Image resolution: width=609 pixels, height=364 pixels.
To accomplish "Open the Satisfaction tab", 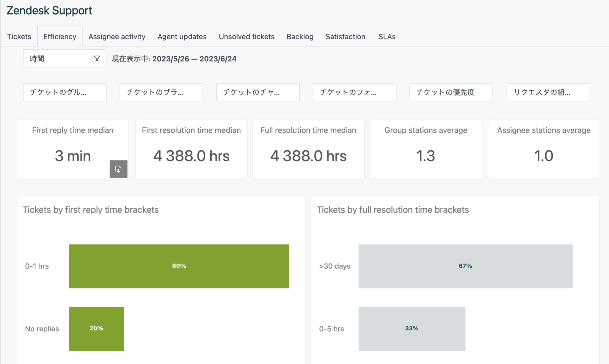I will pos(345,36).
